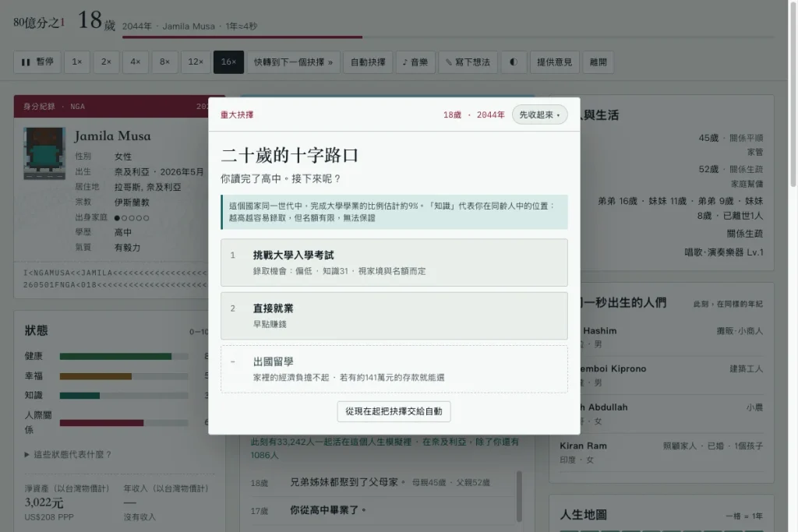Open 提供意見 feedback
The height and width of the screenshot is (532, 798).
[554, 62]
